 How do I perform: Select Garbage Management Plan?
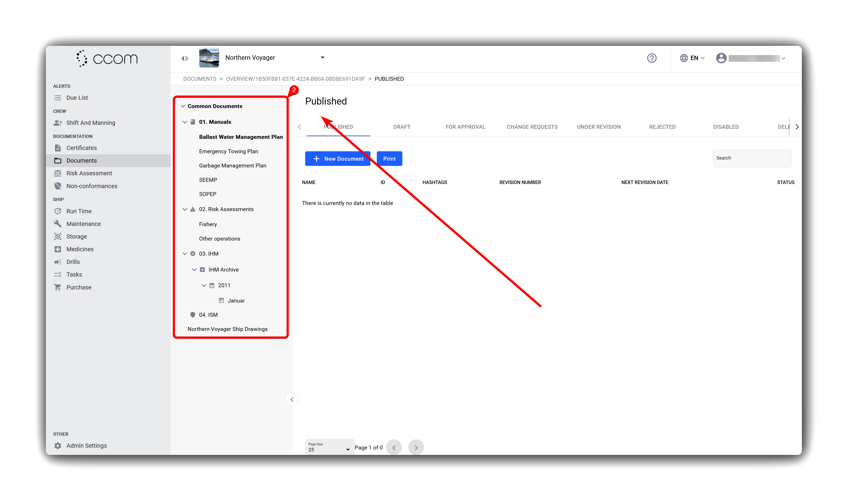(x=232, y=165)
